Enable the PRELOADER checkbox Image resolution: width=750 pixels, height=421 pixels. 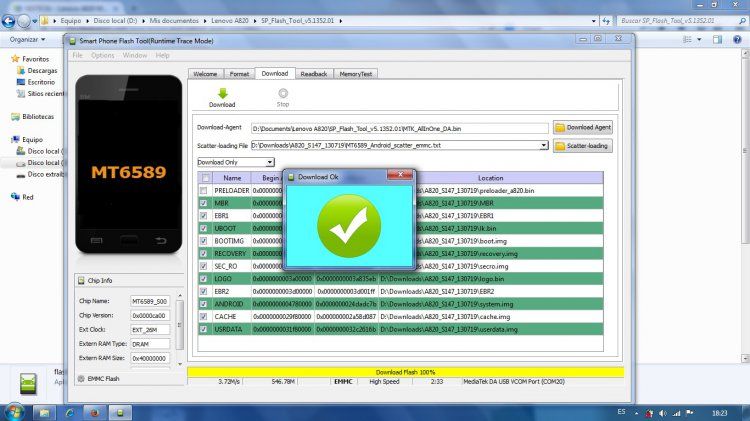click(x=204, y=190)
